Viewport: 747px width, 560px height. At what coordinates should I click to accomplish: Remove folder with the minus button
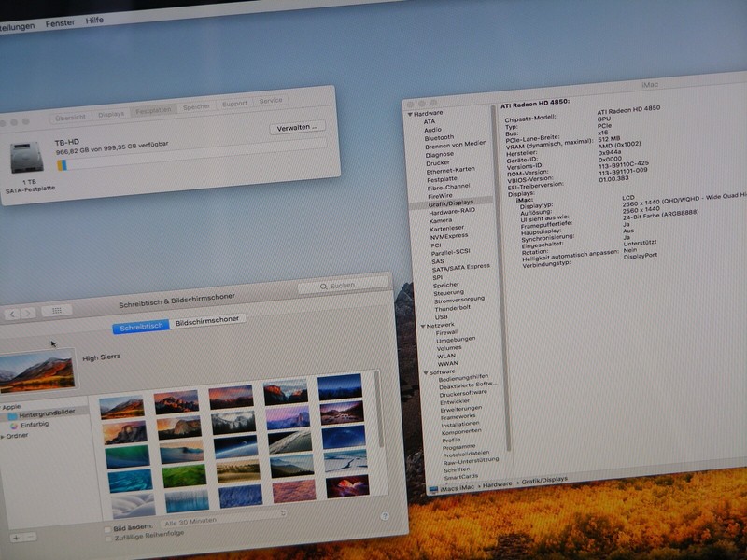click(x=31, y=537)
